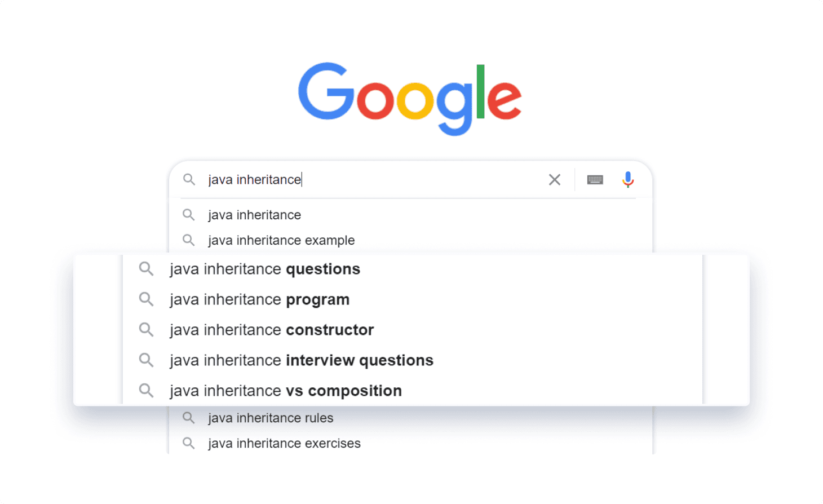Click the magnifying glass in the search bar
This screenshot has width=823, height=504.
coord(189,179)
